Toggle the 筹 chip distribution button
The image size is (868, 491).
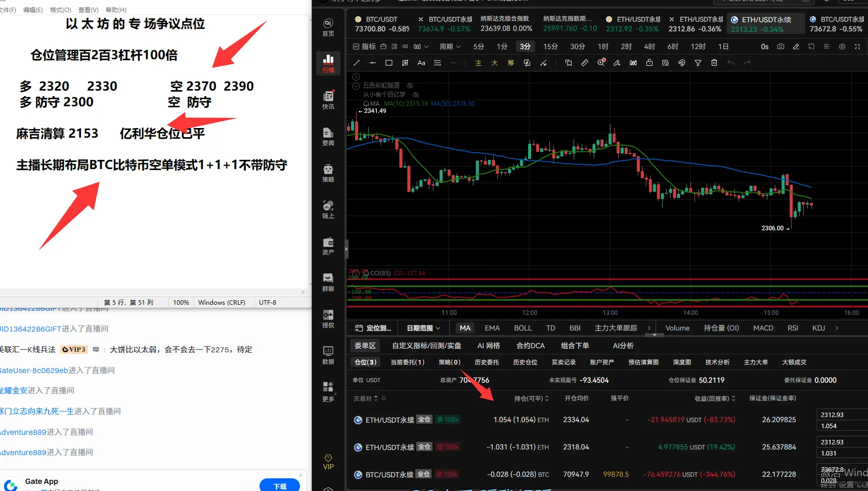pos(511,63)
